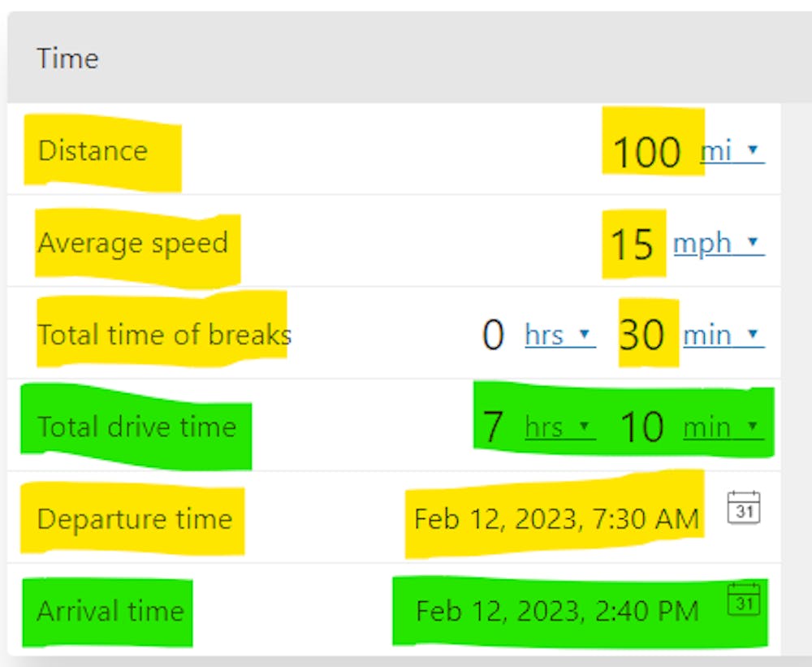The width and height of the screenshot is (812, 667).
Task: Click the Time section header
Action: click(x=68, y=58)
